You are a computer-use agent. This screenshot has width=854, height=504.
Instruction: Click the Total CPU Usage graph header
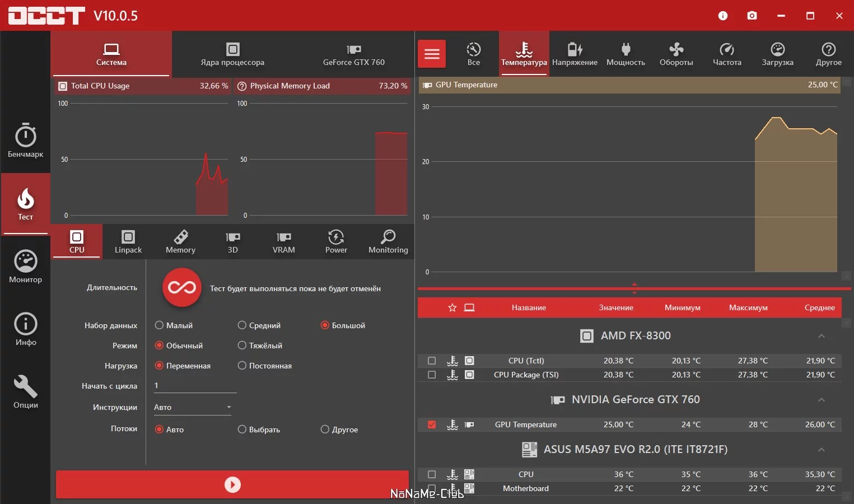pyautogui.click(x=142, y=86)
